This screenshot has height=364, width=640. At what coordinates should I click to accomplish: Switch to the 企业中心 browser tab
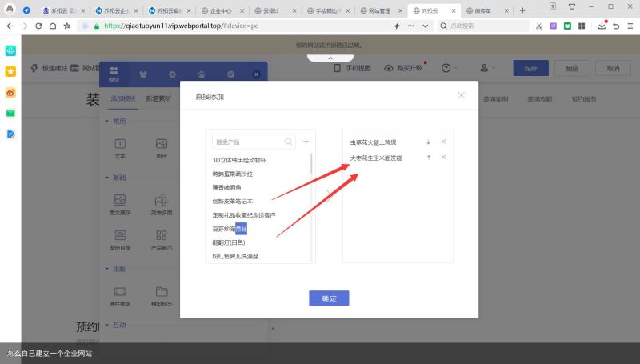tap(221, 10)
